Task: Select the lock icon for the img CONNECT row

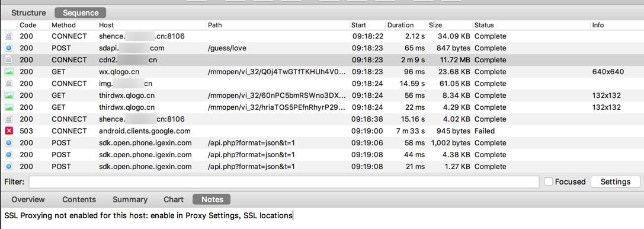Action: pyautogui.click(x=9, y=84)
